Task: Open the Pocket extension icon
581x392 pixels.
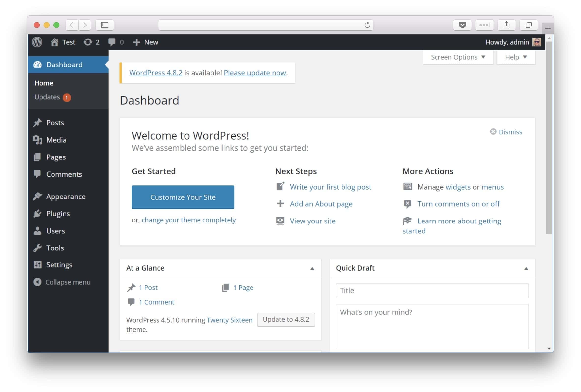Action: (462, 25)
